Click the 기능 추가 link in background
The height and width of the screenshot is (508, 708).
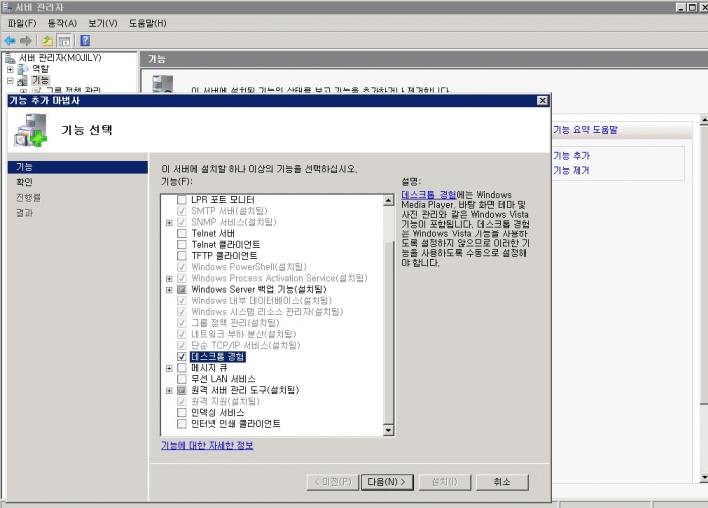click(572, 156)
